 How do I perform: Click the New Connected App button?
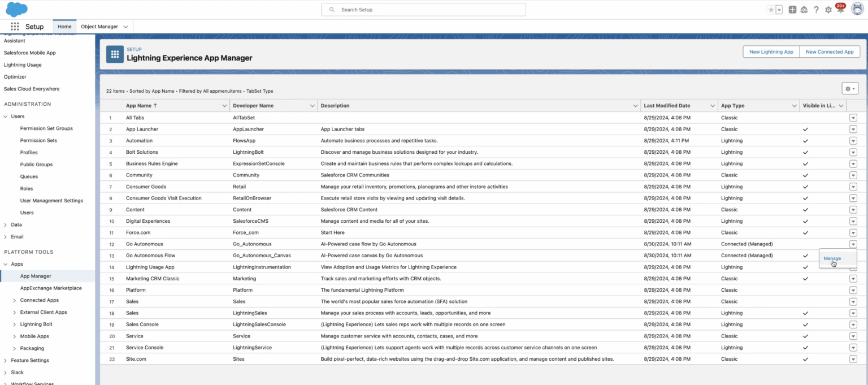830,51
